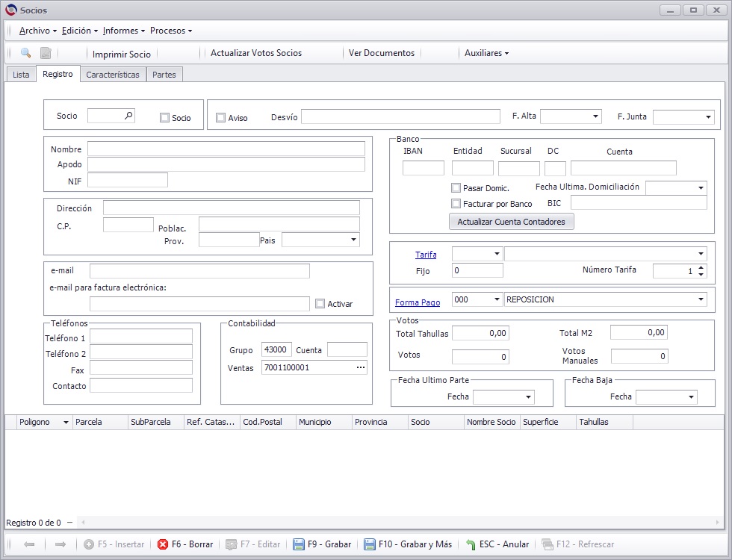This screenshot has width=732, height=560.
Task: Click the Actualizar Cuenta Contadores button
Action: point(511,222)
